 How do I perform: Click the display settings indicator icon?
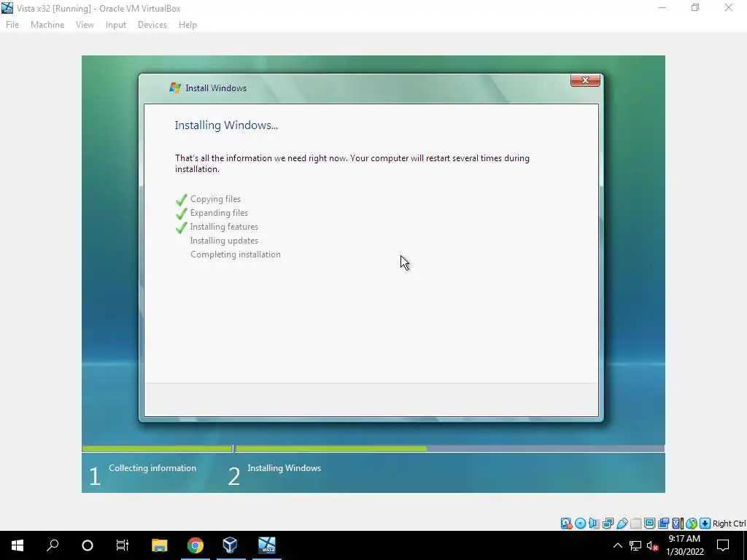tap(649, 524)
